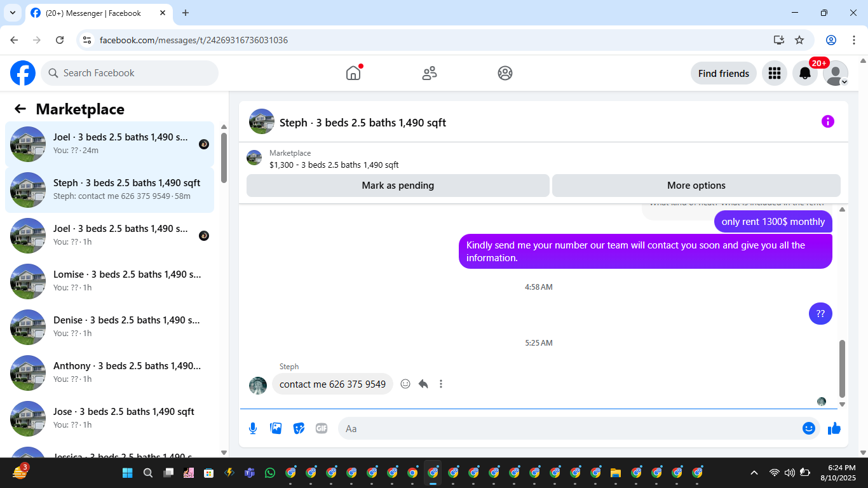The height and width of the screenshot is (488, 868).
Task: Select the 'only rent 1300$ monthly' message
Action: [x=773, y=222]
